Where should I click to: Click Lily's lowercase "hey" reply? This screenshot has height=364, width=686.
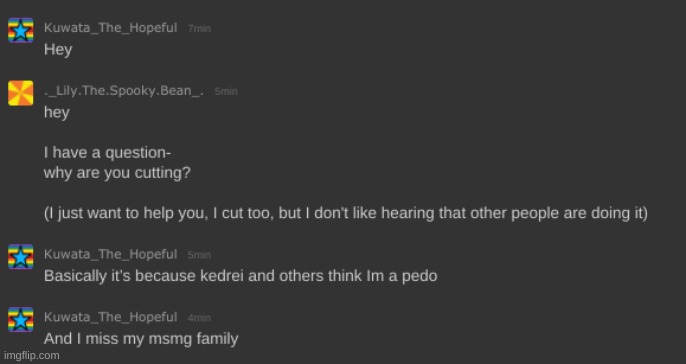point(57,113)
